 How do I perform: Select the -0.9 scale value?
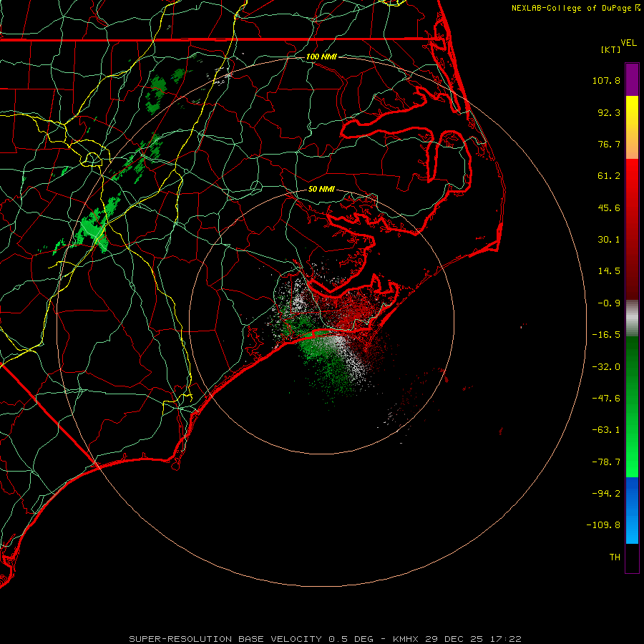[609, 303]
